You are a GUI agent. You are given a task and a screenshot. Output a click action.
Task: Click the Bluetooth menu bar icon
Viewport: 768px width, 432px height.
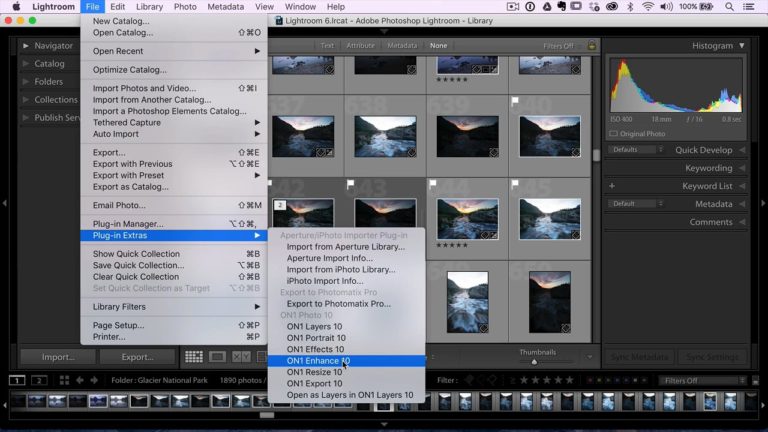point(630,7)
